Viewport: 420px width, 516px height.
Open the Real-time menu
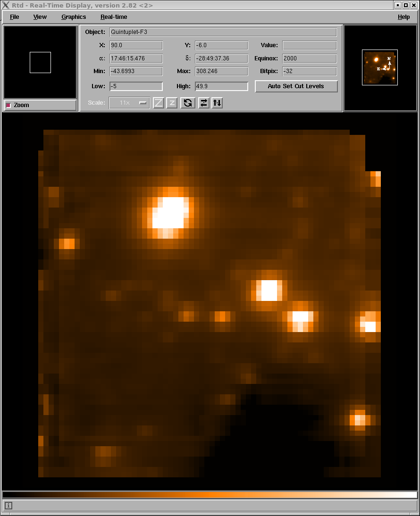tap(114, 17)
